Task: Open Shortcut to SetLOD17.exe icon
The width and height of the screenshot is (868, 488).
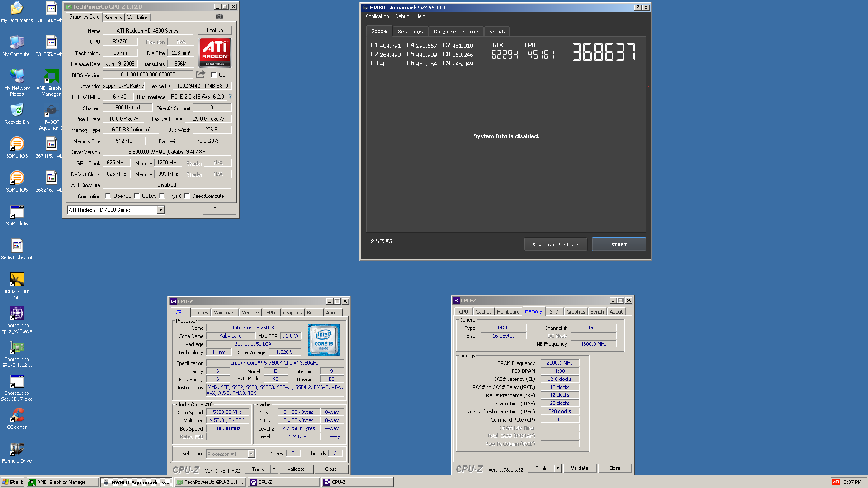Action: (x=17, y=388)
